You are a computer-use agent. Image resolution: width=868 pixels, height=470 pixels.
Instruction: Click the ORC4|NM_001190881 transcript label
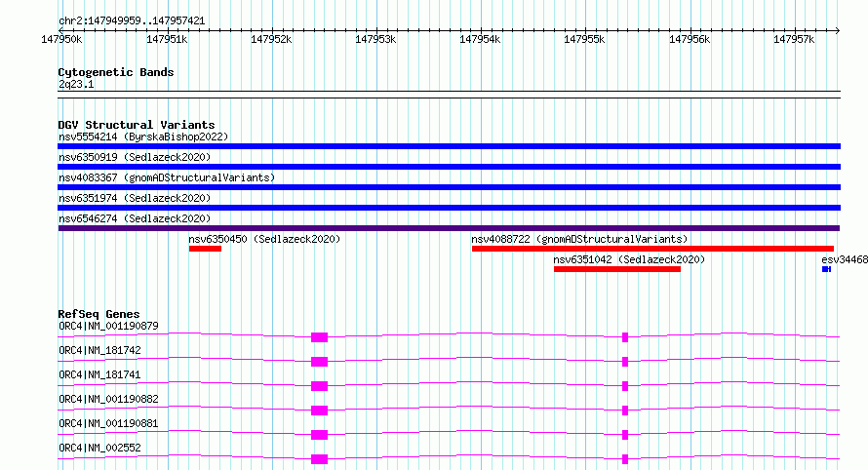click(108, 423)
